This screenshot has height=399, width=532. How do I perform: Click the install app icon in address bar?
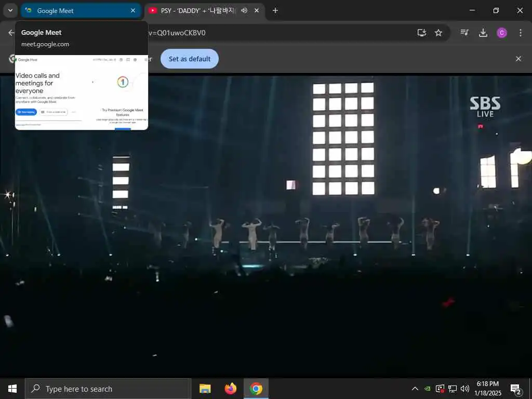coord(422,33)
